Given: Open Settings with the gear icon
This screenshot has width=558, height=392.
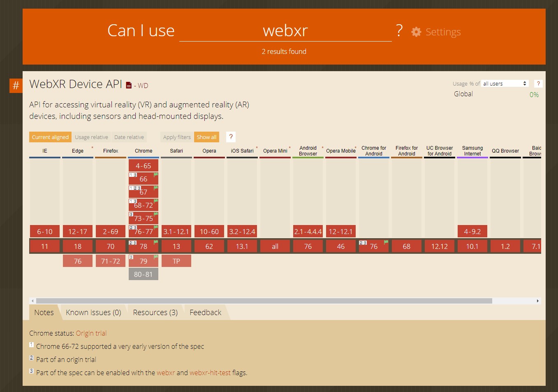Looking at the screenshot, I should [x=416, y=32].
